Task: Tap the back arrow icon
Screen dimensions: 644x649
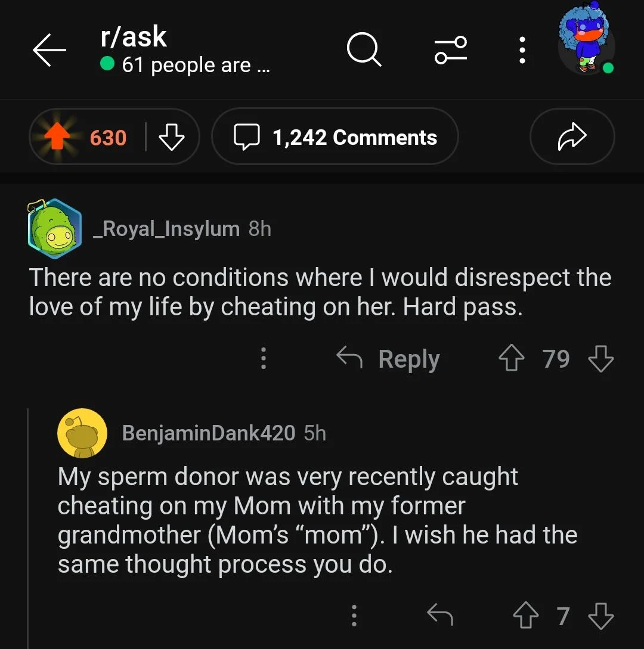Action: [49, 51]
